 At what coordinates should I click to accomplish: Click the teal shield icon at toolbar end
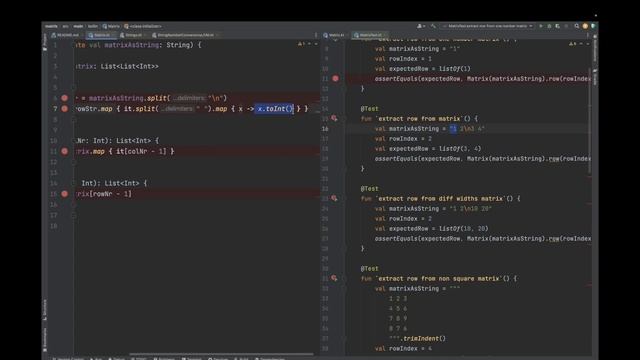tap(593, 26)
